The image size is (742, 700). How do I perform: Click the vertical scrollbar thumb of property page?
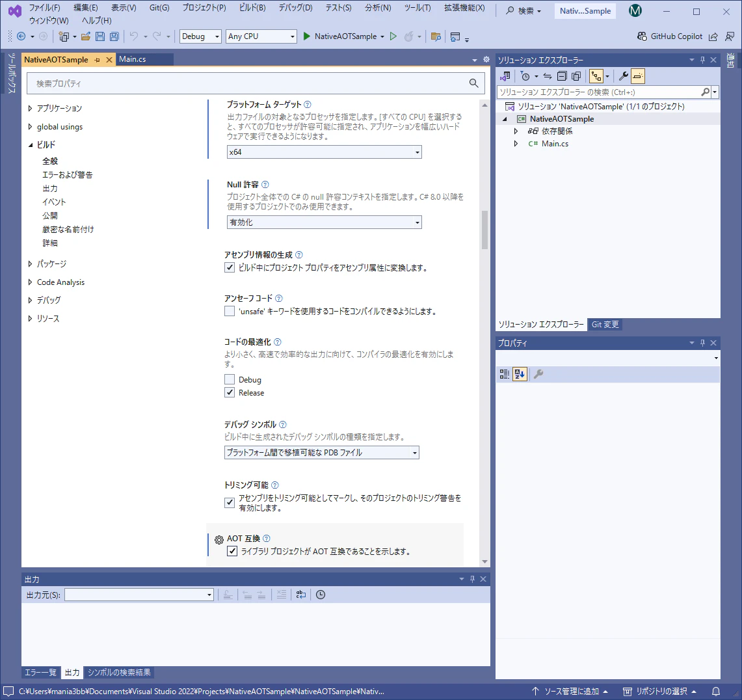[484, 230]
